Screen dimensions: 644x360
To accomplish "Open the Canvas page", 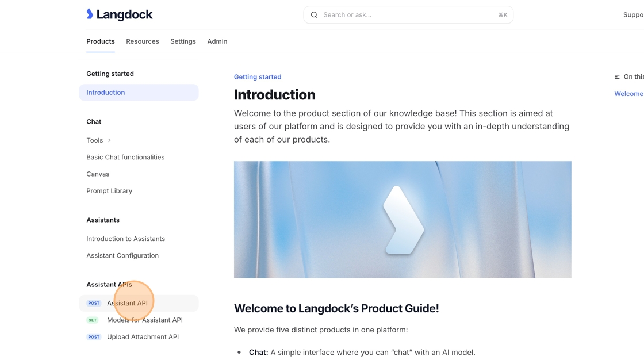I will tap(98, 174).
